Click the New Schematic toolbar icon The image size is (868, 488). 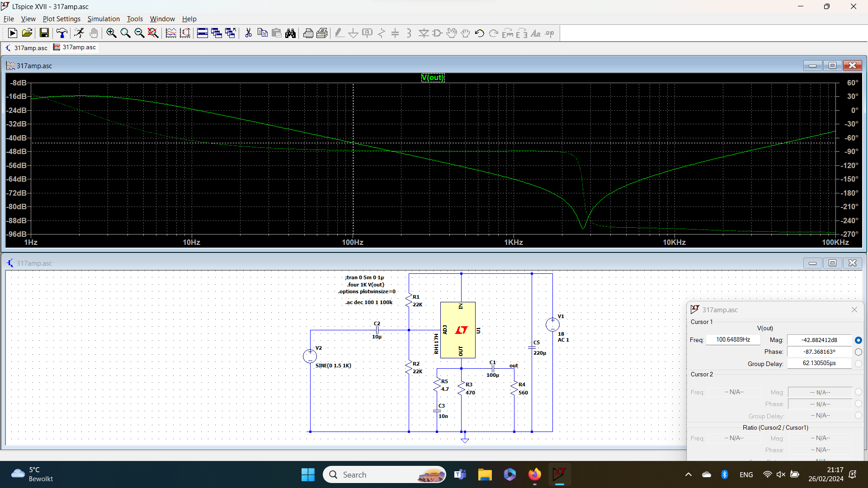tap(13, 33)
